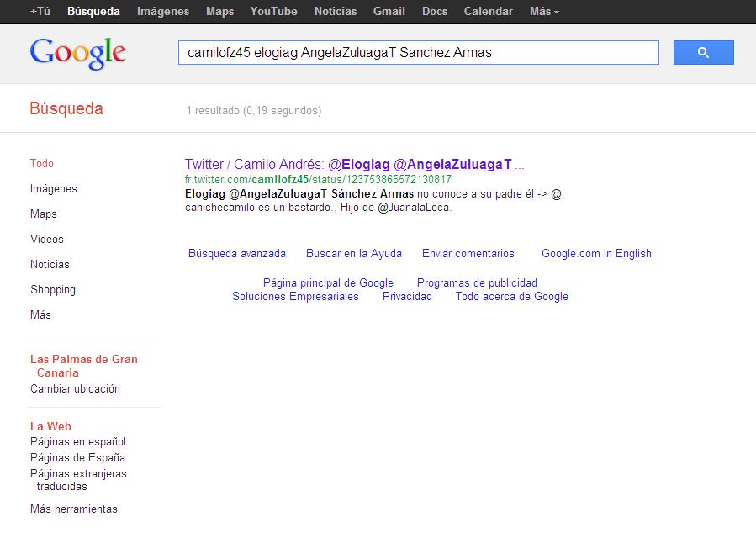Viewport: 756px width, 543px height.
Task: Open the Más dropdown in top bar
Action: tap(544, 11)
